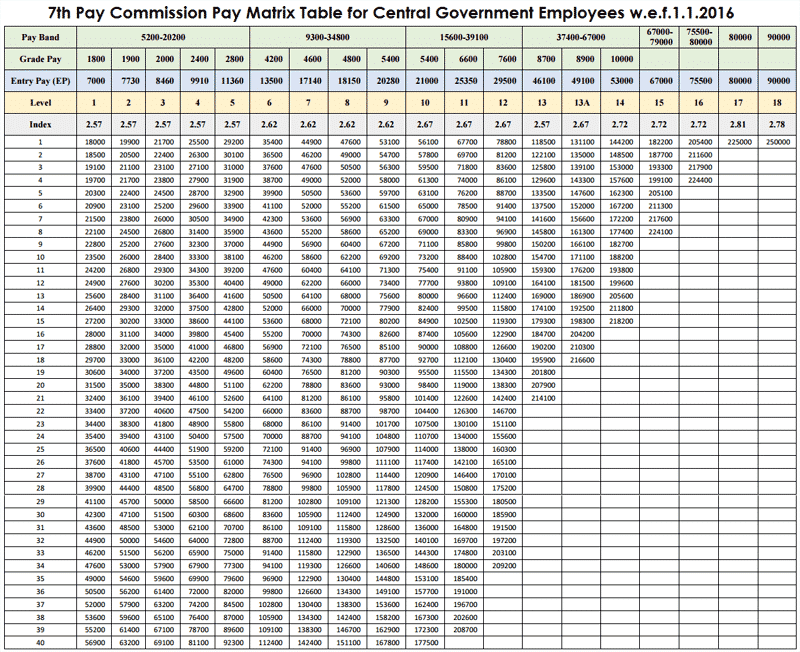Screen dimensions: 800x652
Task: Click cell 209200 in the Level 12 column
Action: point(504,566)
